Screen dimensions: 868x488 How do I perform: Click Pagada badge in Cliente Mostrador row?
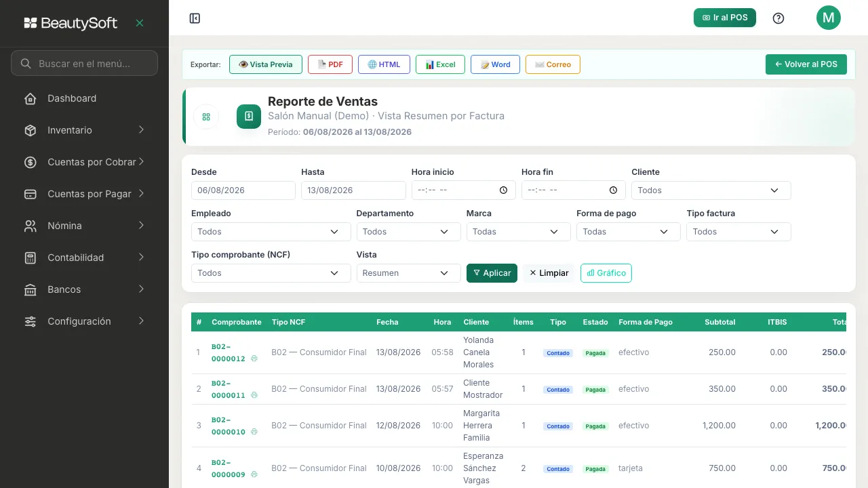pyautogui.click(x=595, y=390)
